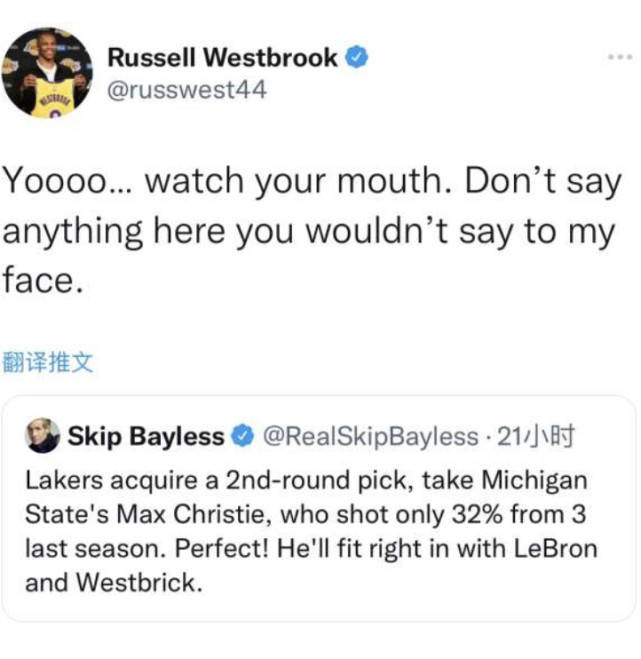Click 'Michigan' in the quoted tweet
Image resolution: width=641 pixels, height=659 pixels.
[x=534, y=480]
